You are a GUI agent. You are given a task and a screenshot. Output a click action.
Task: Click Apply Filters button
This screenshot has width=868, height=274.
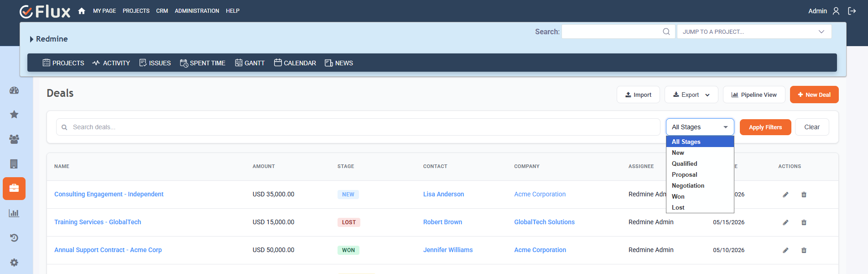click(x=765, y=127)
